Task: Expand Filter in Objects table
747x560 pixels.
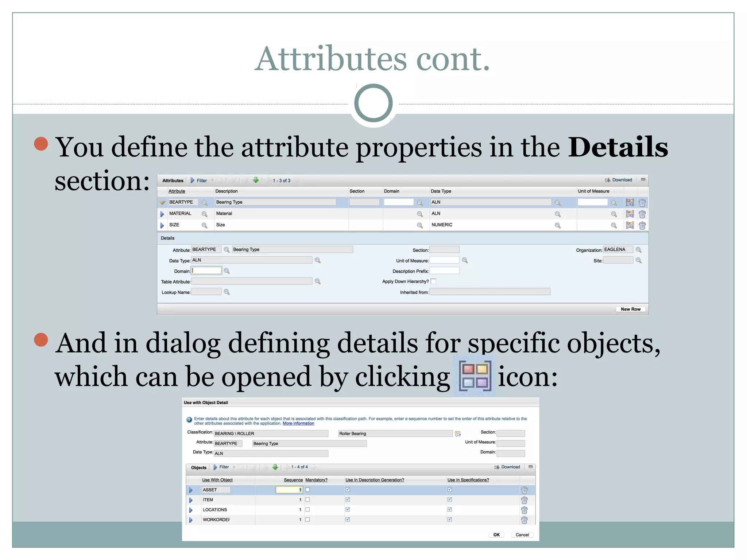Action: 221,467
